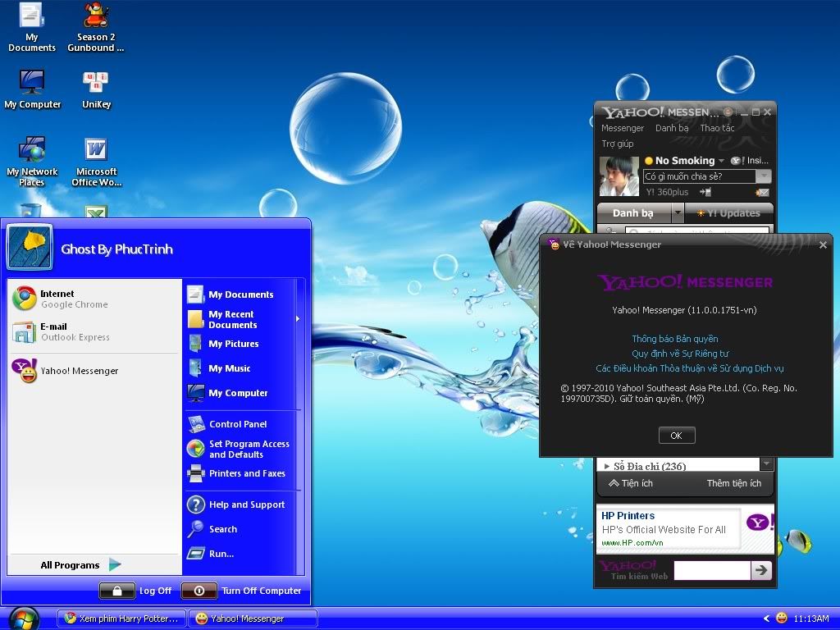
Task: Click the Yahoo web search input field
Action: pos(711,570)
